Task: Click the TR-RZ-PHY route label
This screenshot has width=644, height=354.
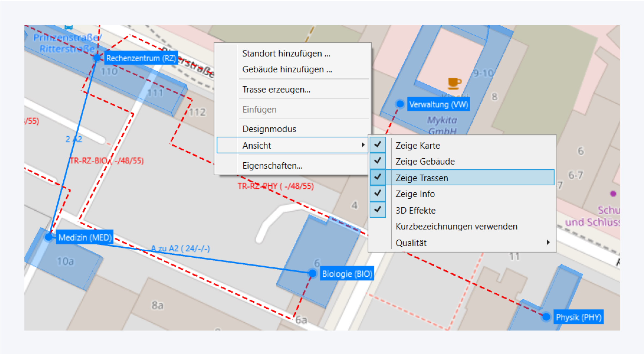Action: point(275,186)
